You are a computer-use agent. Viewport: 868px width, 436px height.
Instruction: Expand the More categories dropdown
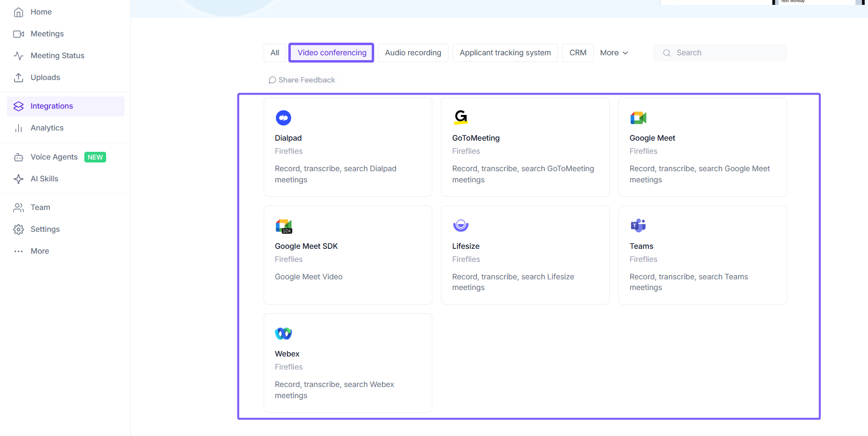tap(614, 53)
